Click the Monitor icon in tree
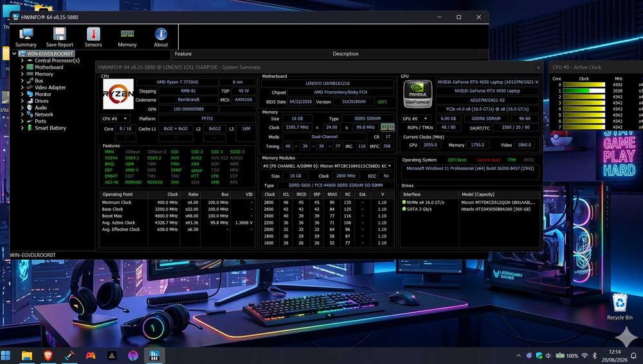 coord(30,94)
